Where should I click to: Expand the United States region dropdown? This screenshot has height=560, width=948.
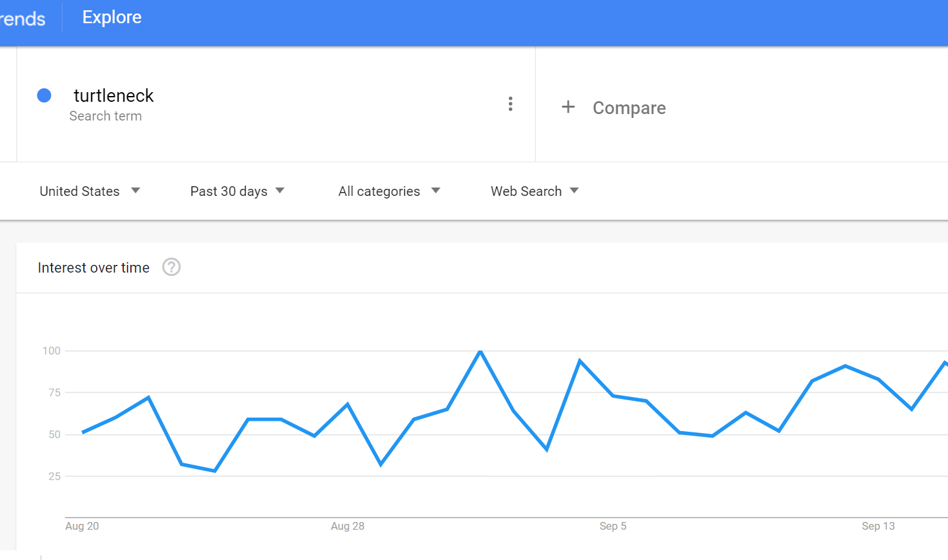(x=90, y=191)
